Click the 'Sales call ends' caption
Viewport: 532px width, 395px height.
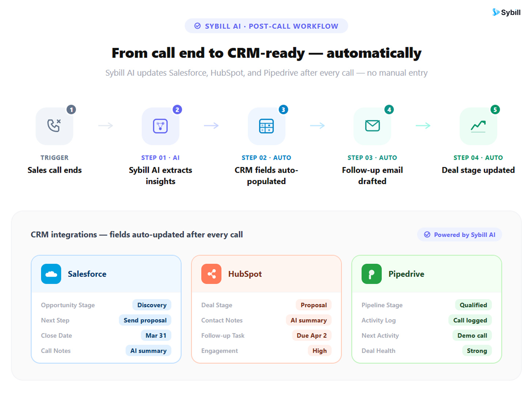[x=54, y=170]
